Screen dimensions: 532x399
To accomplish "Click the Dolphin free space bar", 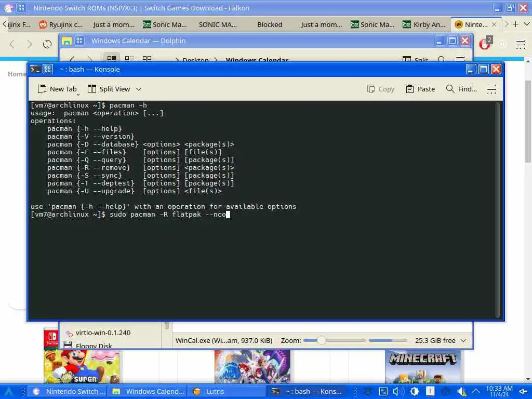I will pyautogui.click(x=388, y=340).
